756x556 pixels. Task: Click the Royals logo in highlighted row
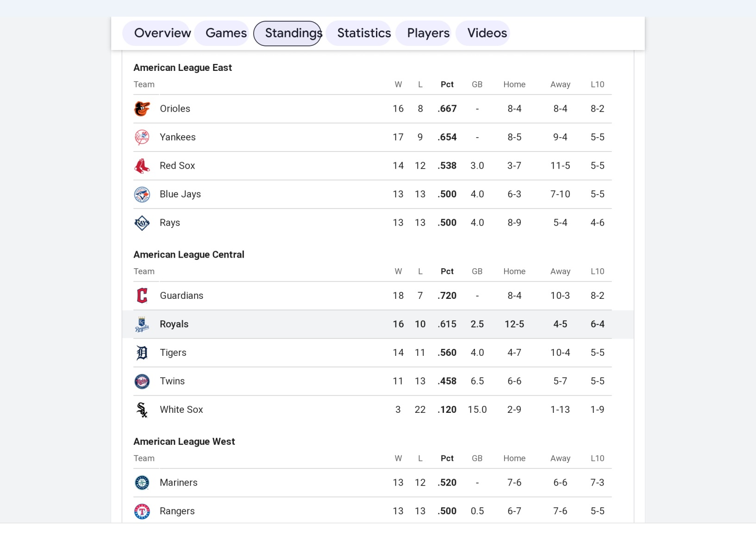142,324
